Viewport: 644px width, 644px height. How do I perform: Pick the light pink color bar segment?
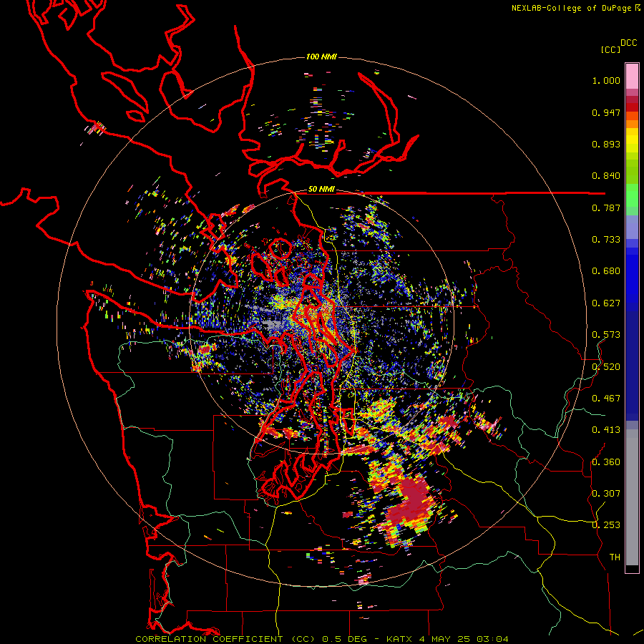pos(632,77)
